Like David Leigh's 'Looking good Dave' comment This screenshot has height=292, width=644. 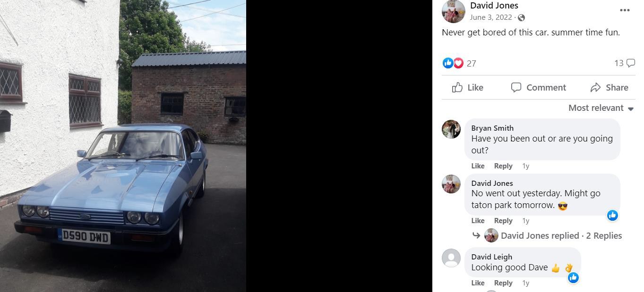click(478, 283)
